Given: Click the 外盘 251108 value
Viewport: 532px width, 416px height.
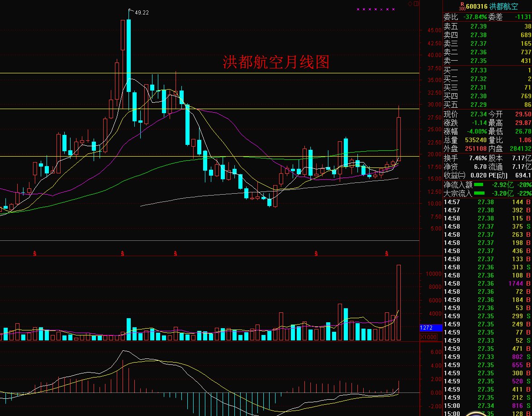Looking at the screenshot, I should (476, 148).
